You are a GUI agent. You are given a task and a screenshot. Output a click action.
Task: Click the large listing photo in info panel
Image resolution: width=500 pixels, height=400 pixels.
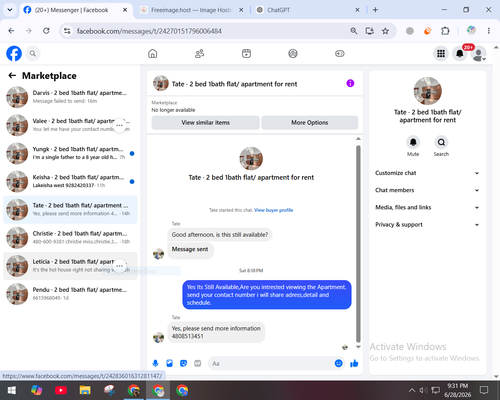[428, 91]
